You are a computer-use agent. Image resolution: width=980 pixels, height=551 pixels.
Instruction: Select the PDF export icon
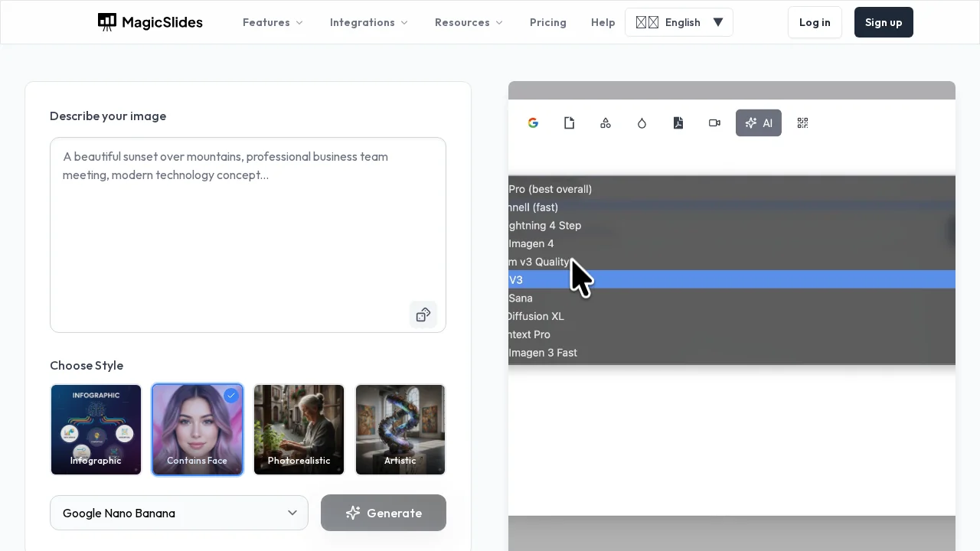coord(678,122)
